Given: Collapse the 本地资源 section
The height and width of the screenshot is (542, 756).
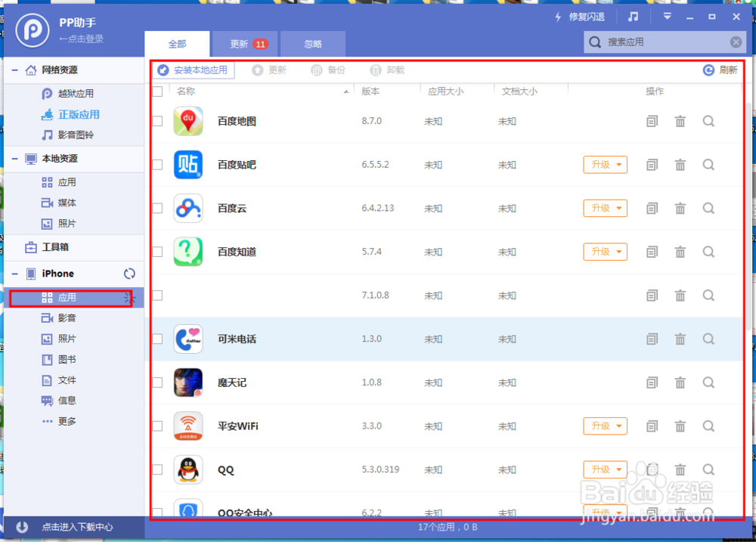Looking at the screenshot, I should point(15,159).
